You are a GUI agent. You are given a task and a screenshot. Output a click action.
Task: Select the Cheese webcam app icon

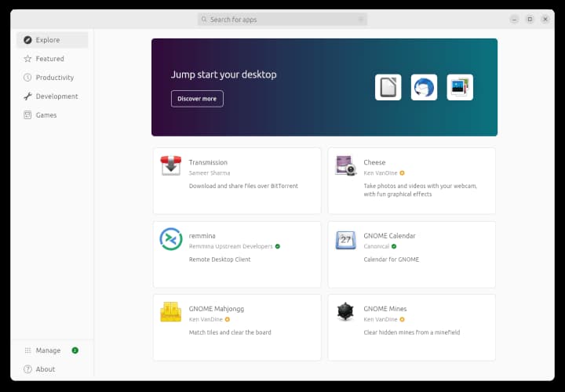coord(345,165)
